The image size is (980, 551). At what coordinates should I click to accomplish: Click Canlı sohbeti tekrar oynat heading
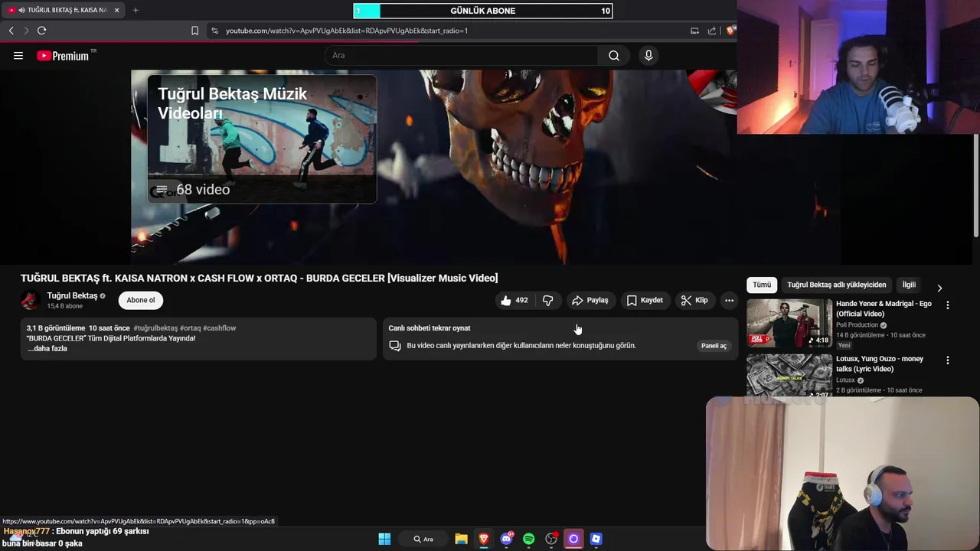point(430,328)
